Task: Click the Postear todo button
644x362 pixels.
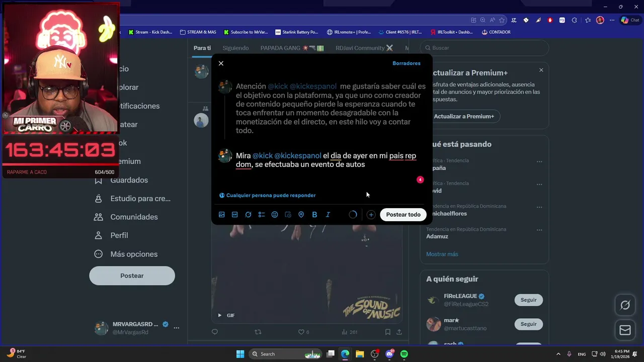Action: pyautogui.click(x=403, y=215)
